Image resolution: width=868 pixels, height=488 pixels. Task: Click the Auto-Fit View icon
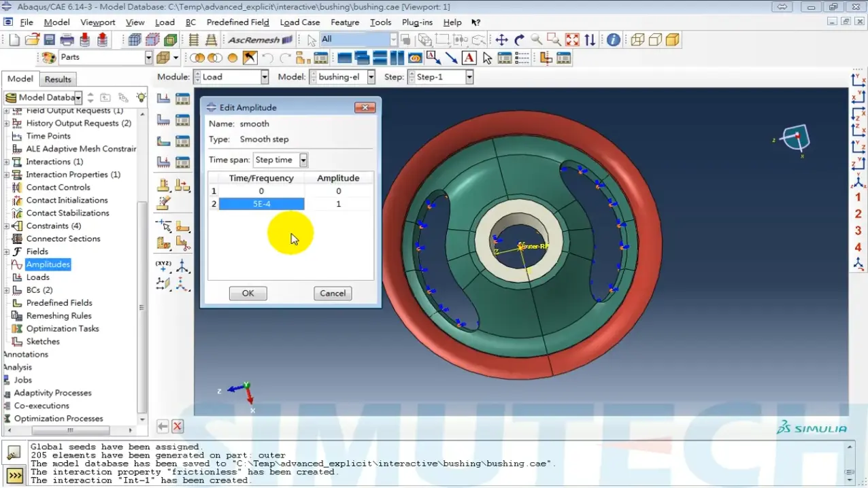pyautogui.click(x=572, y=40)
